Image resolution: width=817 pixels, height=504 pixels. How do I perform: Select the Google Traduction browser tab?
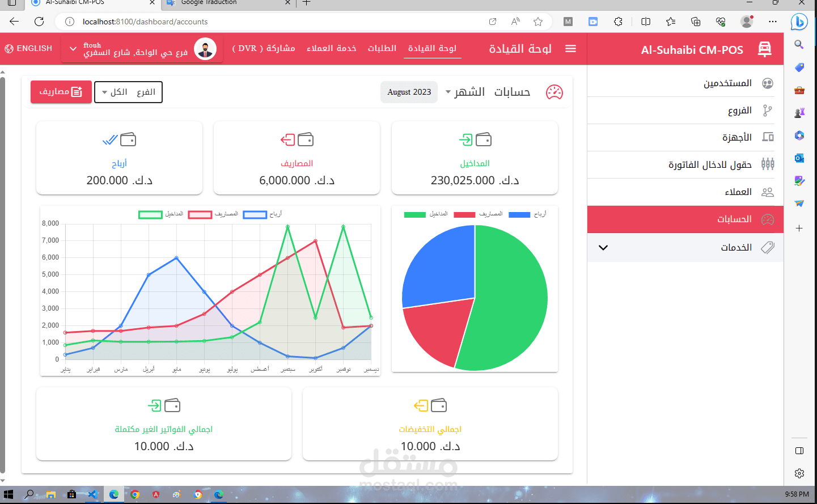point(228,3)
